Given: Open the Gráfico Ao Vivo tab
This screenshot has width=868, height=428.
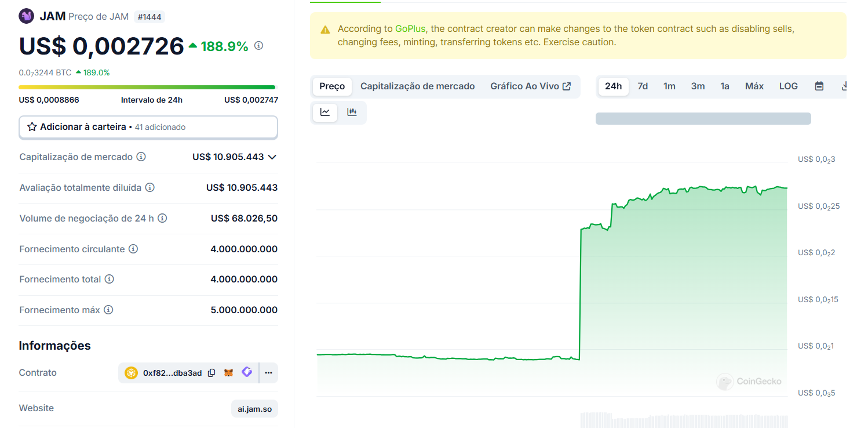Looking at the screenshot, I should click(531, 86).
